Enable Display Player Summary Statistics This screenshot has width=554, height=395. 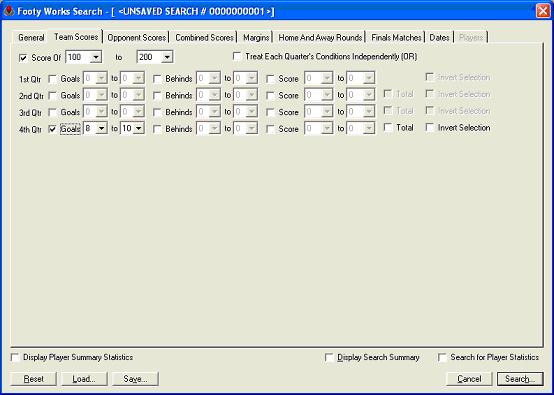[x=15, y=358]
